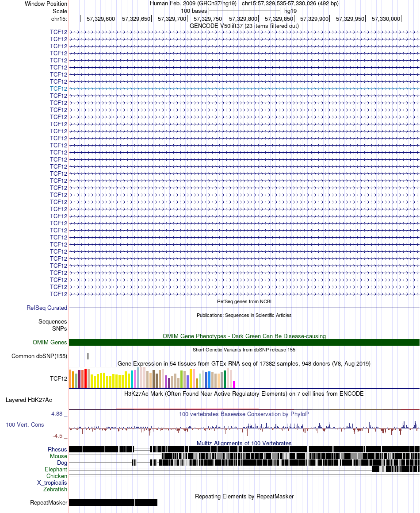
Task: Click the RepeatMasker track label
Action: coord(49,502)
